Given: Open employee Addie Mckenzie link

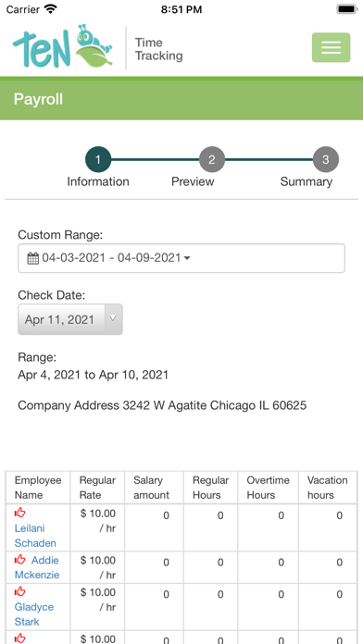Looking at the screenshot, I should 37,567.
